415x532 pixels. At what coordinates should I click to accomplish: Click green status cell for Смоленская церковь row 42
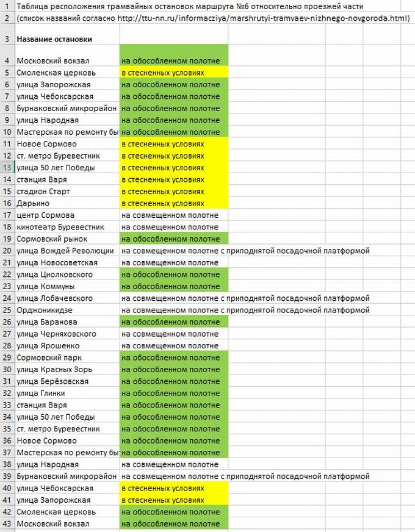click(174, 512)
